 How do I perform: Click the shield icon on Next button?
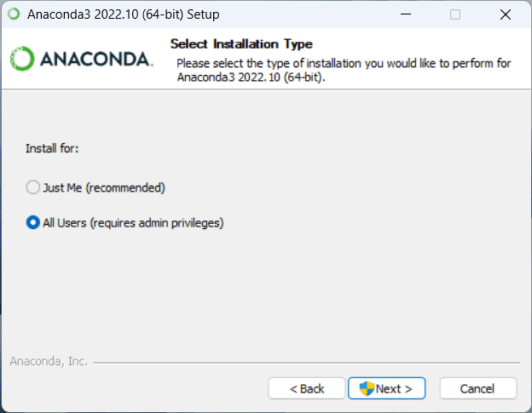367,388
